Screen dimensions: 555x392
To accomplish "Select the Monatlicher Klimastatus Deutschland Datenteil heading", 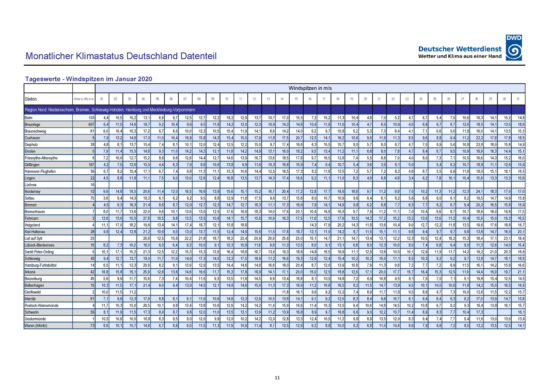I will coord(121,56).
